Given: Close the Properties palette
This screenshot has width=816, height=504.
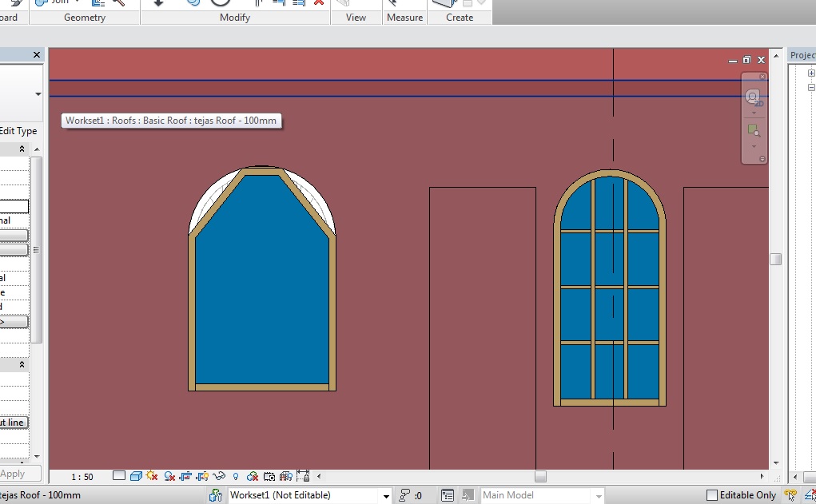Looking at the screenshot, I should tap(37, 55).
